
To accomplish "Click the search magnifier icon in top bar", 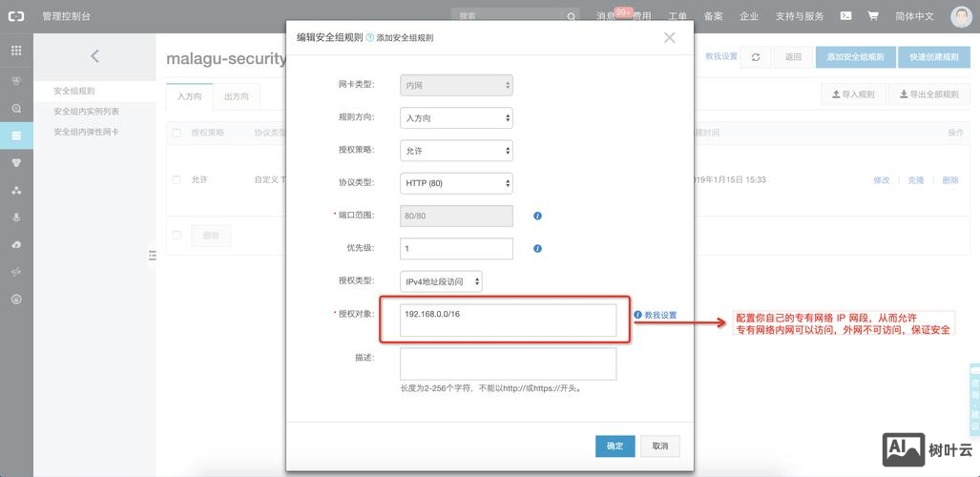I will tap(572, 17).
